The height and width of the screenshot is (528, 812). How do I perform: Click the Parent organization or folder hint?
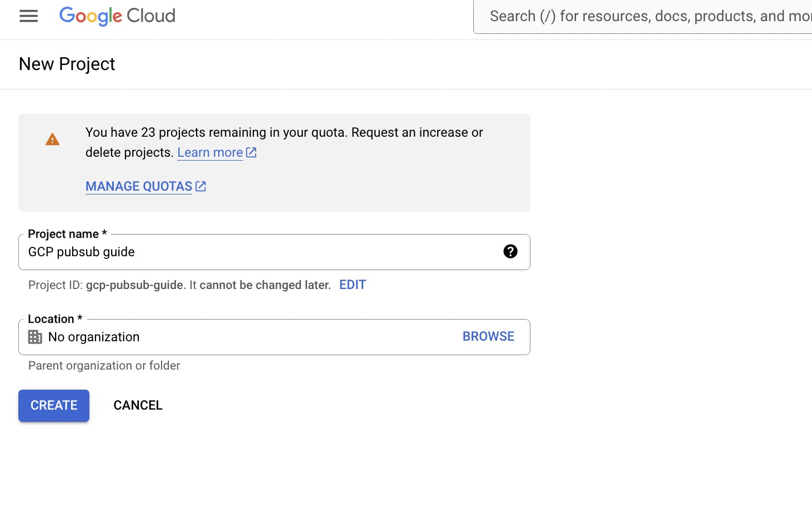pos(104,366)
